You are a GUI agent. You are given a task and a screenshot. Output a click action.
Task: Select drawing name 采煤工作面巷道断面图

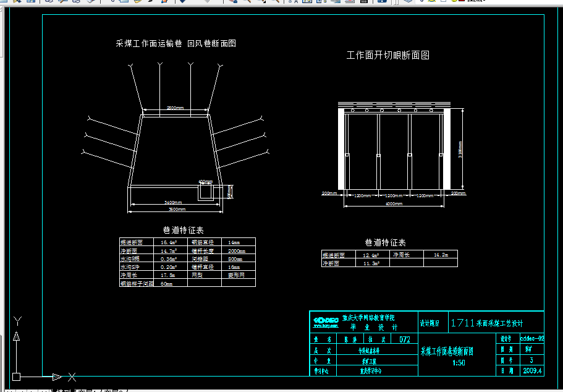coord(447,351)
